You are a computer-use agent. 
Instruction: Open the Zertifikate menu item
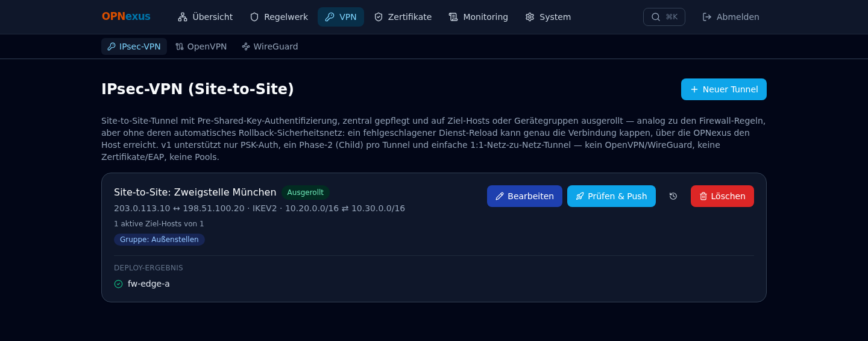[403, 17]
